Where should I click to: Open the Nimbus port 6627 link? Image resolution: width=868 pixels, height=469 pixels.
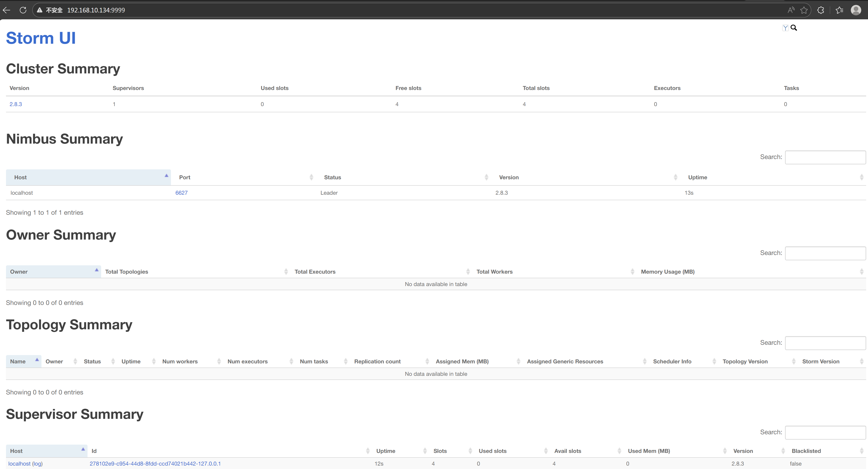[181, 193]
